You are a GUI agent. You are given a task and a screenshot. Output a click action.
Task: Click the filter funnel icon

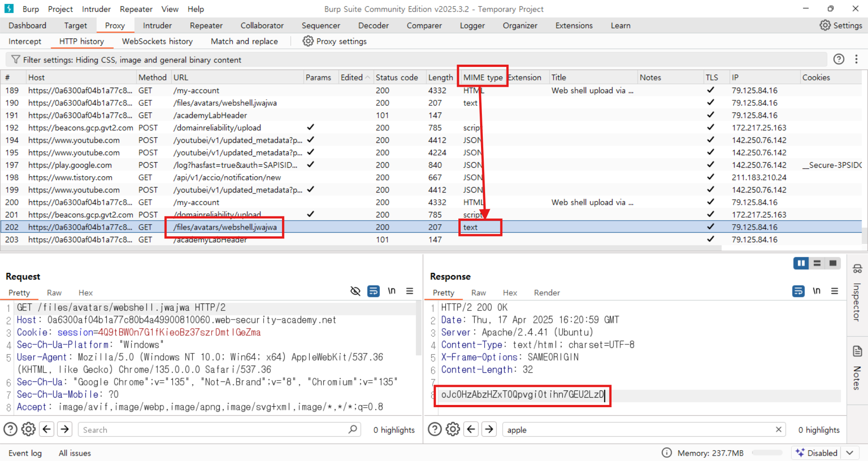pyautogui.click(x=15, y=60)
